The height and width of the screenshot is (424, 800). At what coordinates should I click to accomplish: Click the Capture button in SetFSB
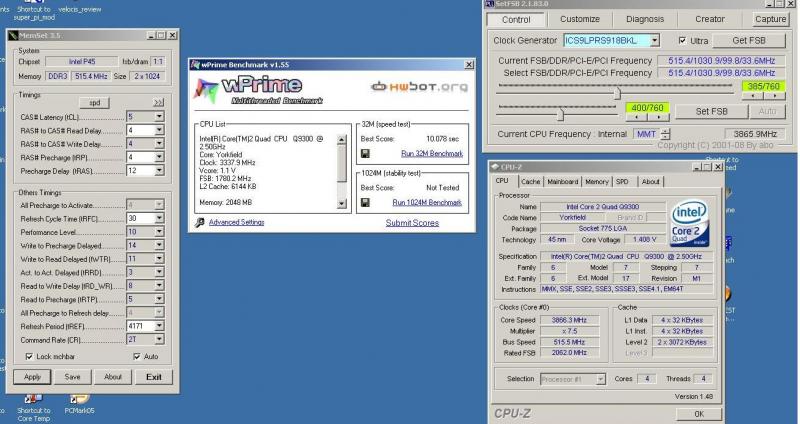(x=770, y=19)
